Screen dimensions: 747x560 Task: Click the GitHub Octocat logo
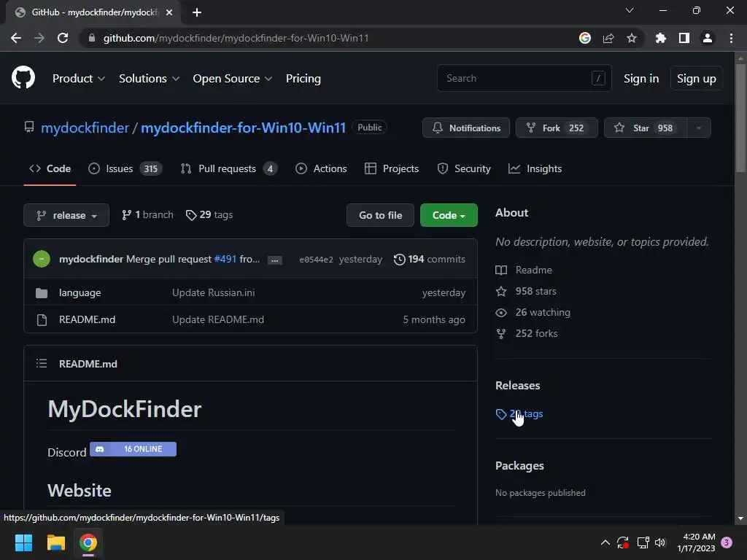click(23, 77)
